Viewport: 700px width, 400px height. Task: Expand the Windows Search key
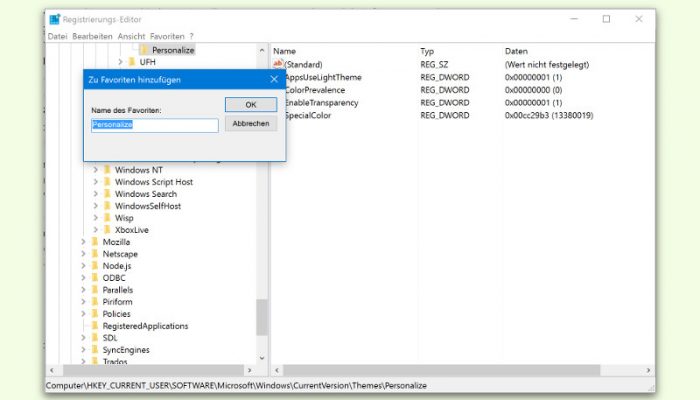[x=95, y=194]
